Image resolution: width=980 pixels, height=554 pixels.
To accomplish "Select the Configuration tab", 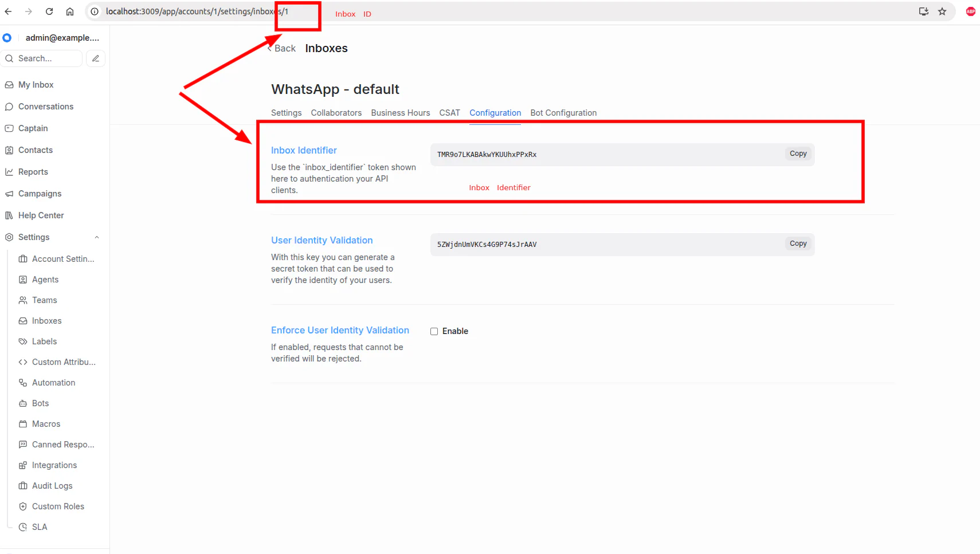I will click(495, 113).
